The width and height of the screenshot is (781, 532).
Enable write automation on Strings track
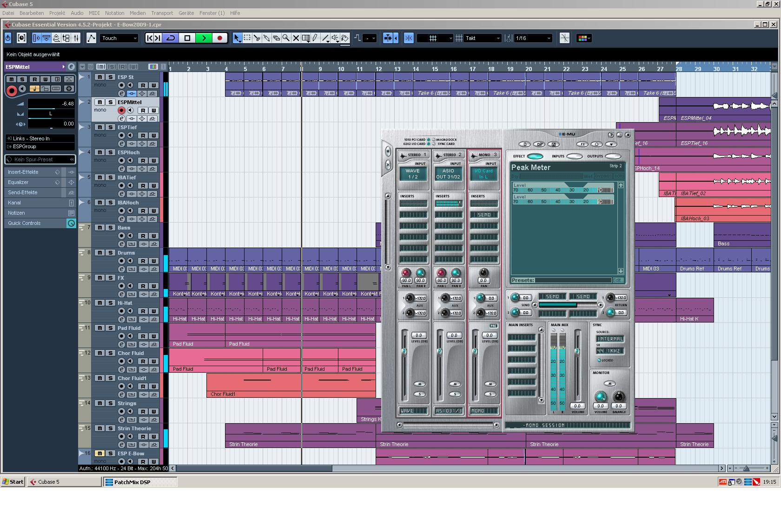click(x=153, y=412)
